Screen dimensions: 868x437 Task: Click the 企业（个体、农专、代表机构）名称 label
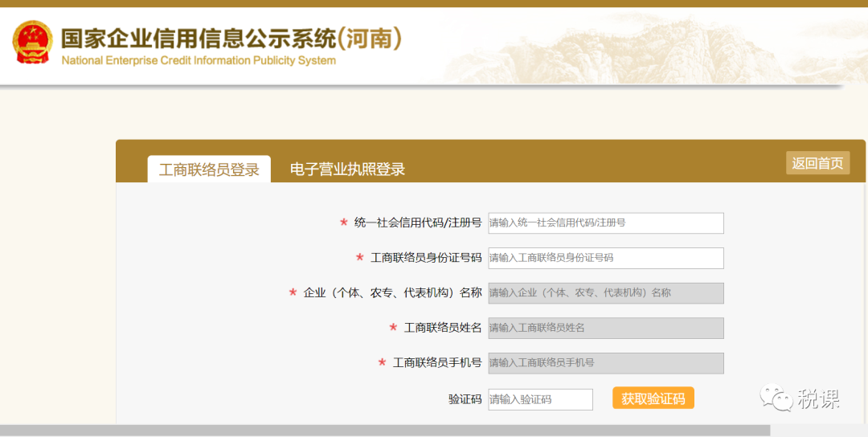(392, 293)
